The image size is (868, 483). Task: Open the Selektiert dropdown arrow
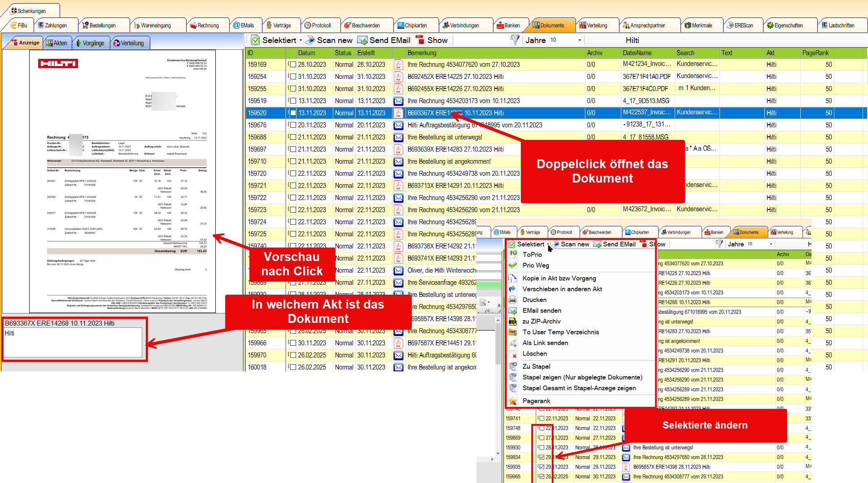pos(301,40)
